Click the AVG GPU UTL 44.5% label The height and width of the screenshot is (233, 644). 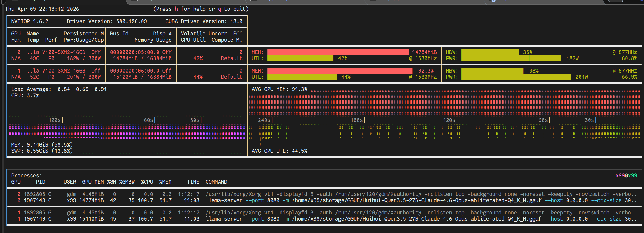pyautogui.click(x=279, y=151)
